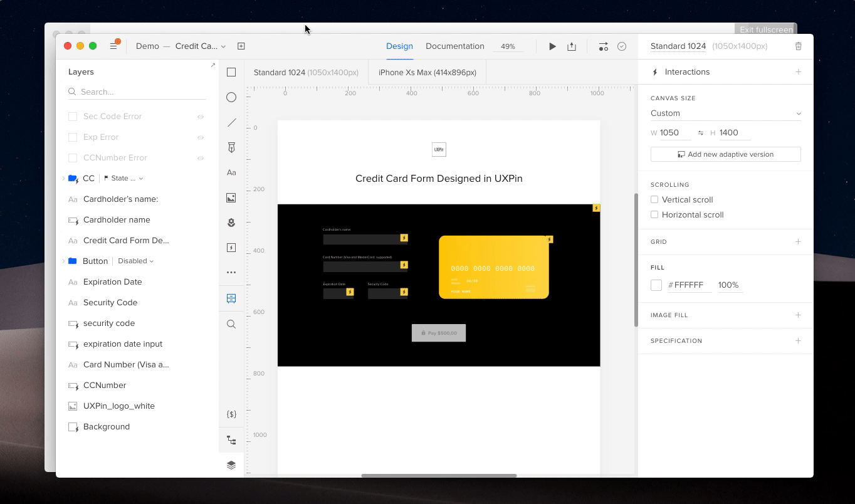This screenshot has width=855, height=504.
Task: Show the Exp Error layer
Action: (201, 137)
